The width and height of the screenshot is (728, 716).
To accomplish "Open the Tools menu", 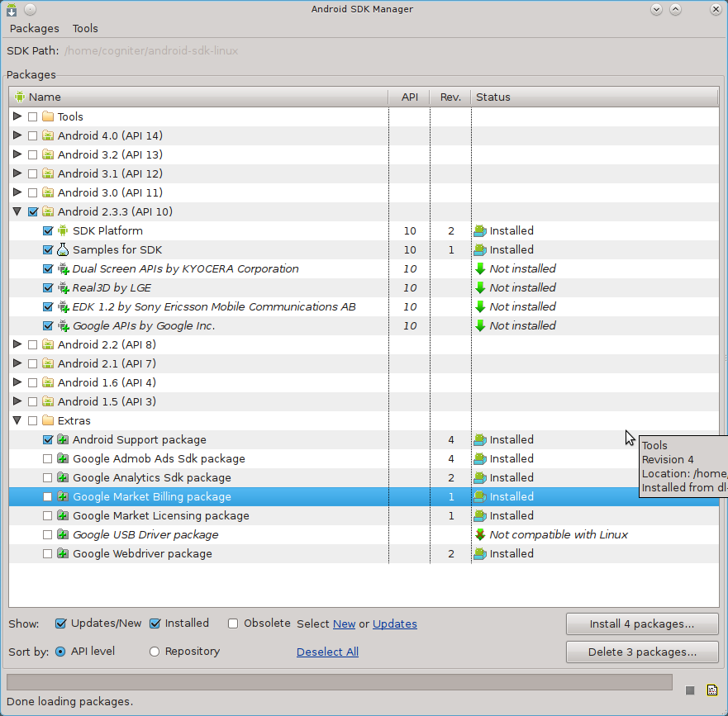I will click(x=85, y=28).
